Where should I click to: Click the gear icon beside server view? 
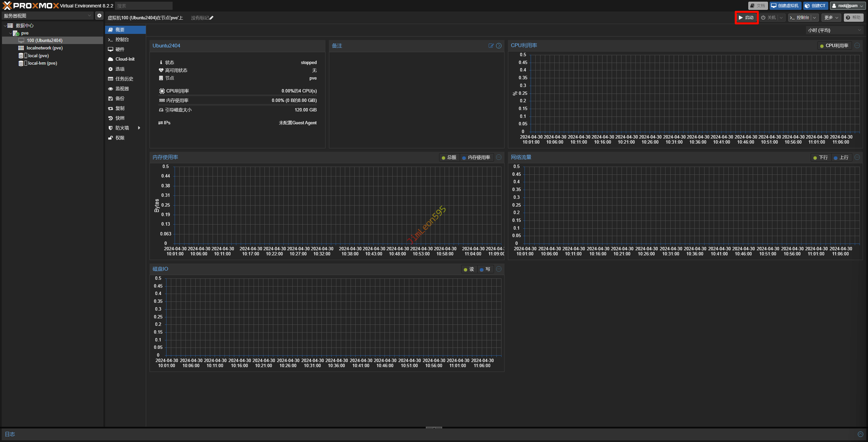point(99,16)
